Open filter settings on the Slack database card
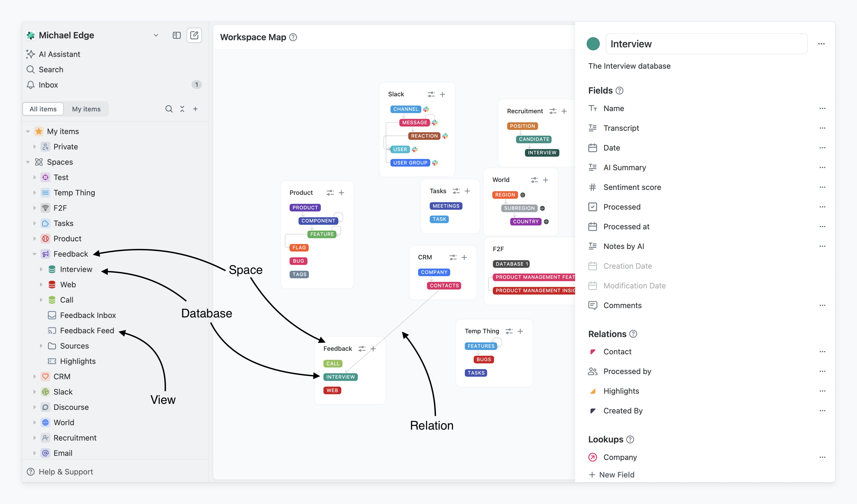 tap(432, 94)
